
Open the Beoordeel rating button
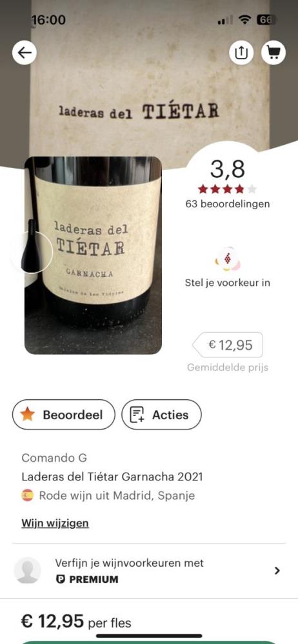[64, 414]
